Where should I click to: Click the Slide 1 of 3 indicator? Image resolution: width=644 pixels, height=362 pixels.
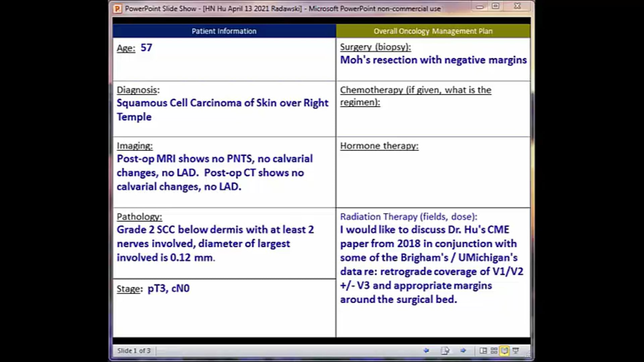click(x=133, y=351)
